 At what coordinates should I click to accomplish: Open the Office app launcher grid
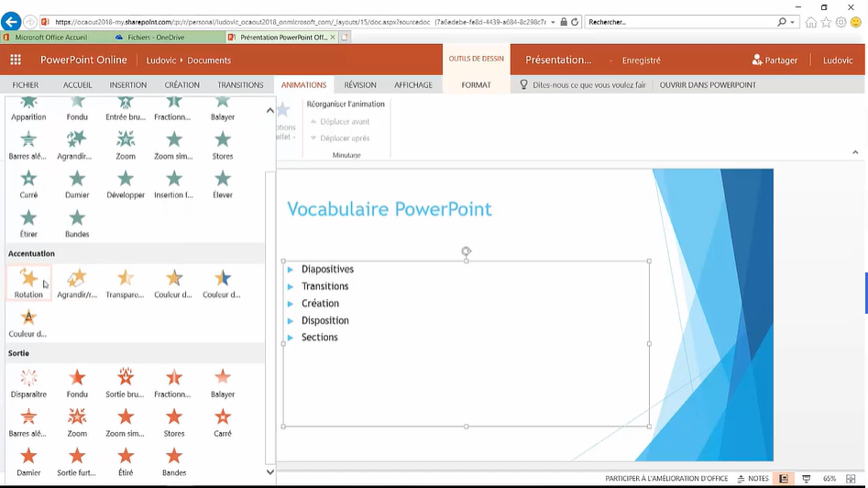[16, 60]
